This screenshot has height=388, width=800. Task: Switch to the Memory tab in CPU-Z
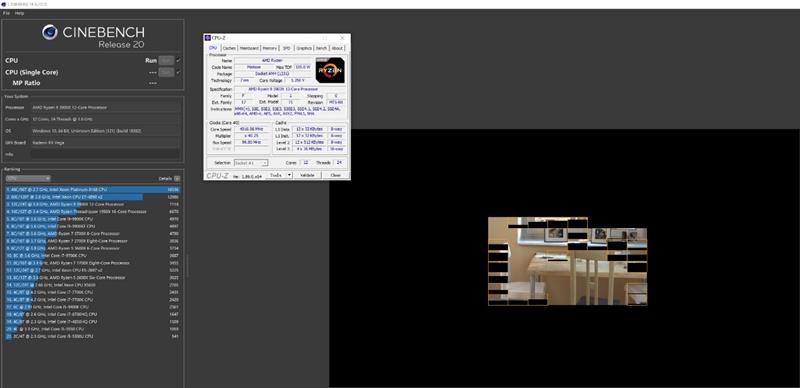270,48
